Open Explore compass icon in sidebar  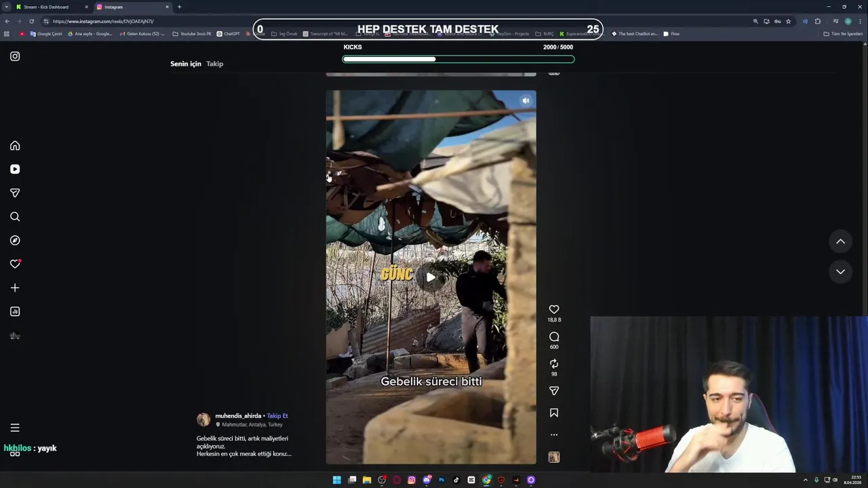point(15,241)
